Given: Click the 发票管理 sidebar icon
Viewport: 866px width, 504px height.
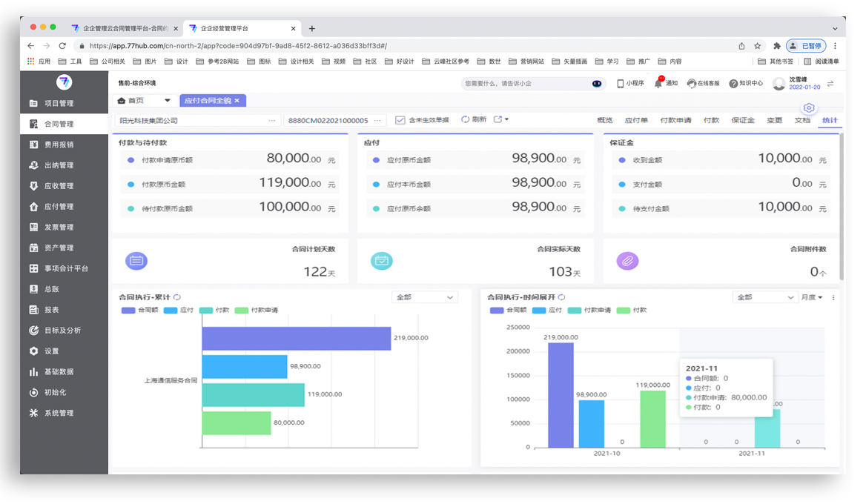Looking at the screenshot, I should [x=34, y=228].
